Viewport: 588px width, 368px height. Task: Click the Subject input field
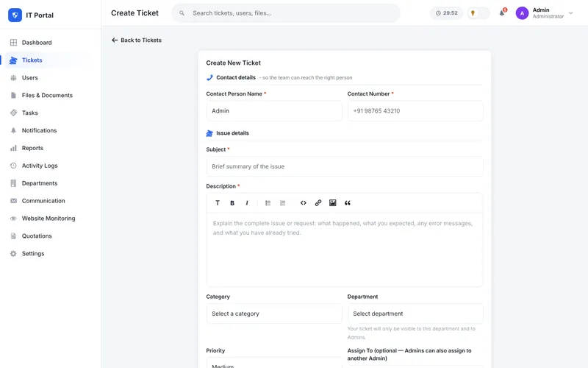coord(345,166)
